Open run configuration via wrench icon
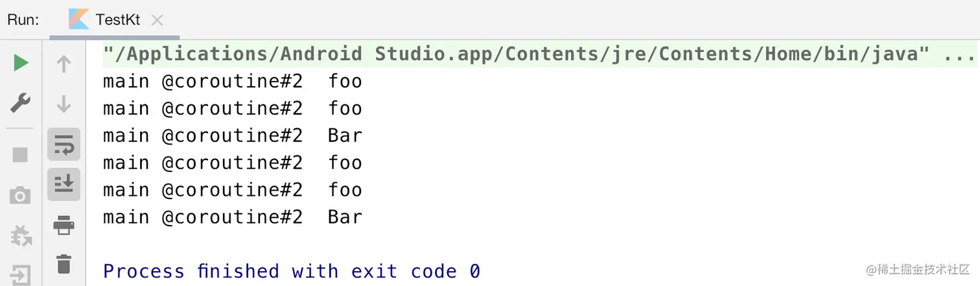 pos(21,102)
